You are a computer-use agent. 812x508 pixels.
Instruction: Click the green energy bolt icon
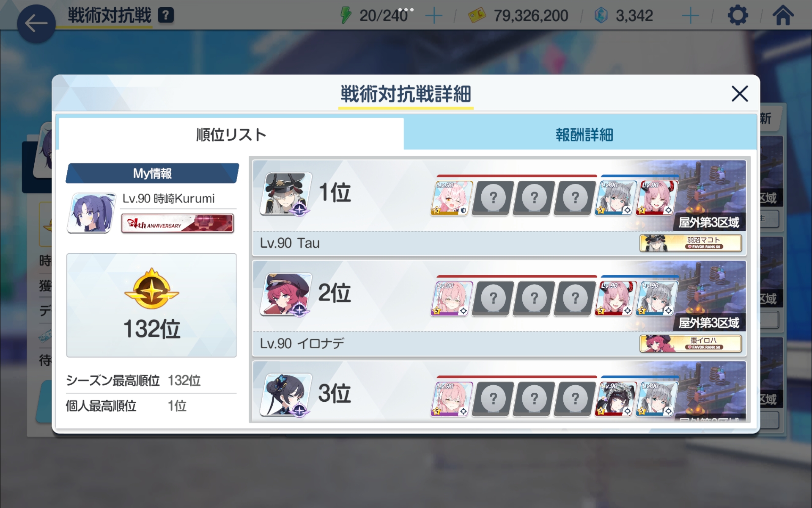[x=346, y=16]
